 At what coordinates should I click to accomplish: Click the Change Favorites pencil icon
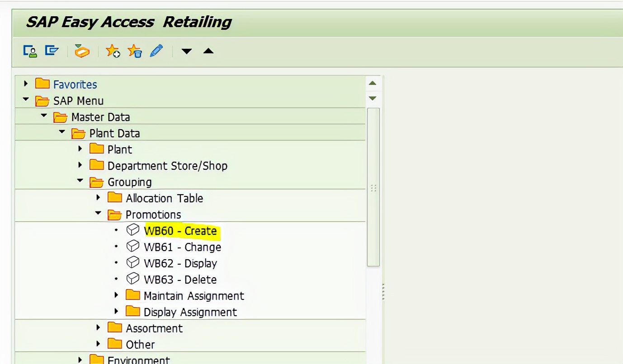point(156,51)
